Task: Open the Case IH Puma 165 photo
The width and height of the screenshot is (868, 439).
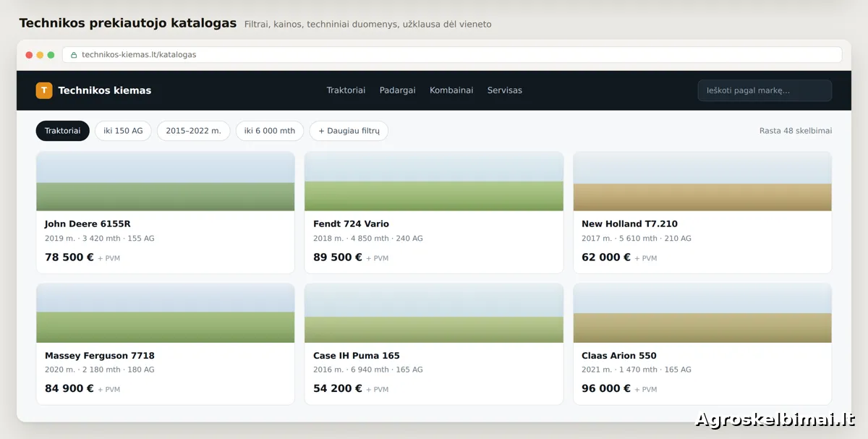Action: pos(434,313)
